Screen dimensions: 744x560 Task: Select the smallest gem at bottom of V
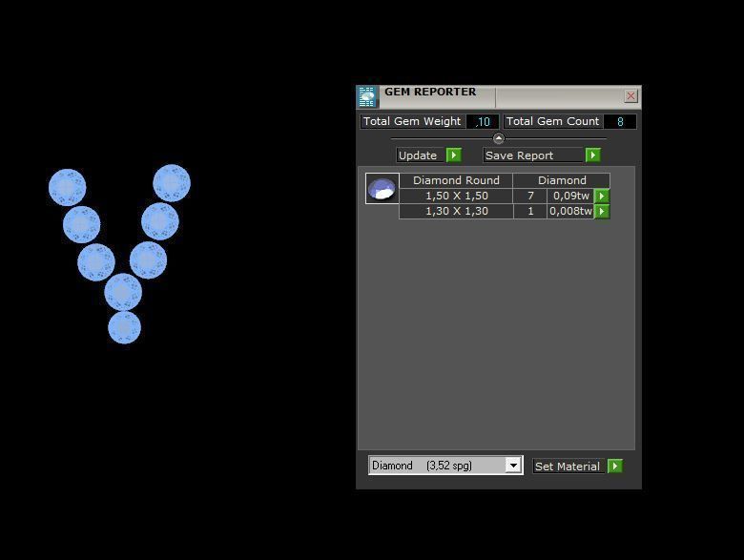(124, 327)
